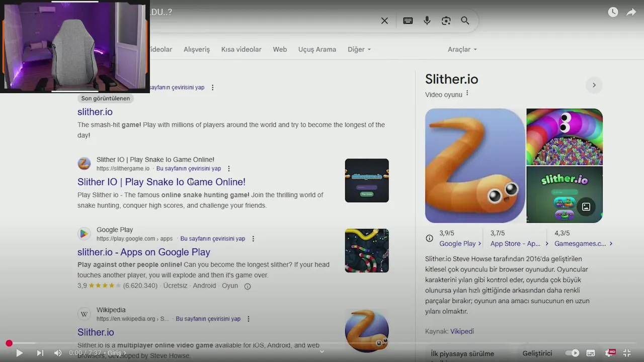Translate the Wikipedia result page
Image resolution: width=644 pixels, height=362 pixels.
(x=208, y=319)
